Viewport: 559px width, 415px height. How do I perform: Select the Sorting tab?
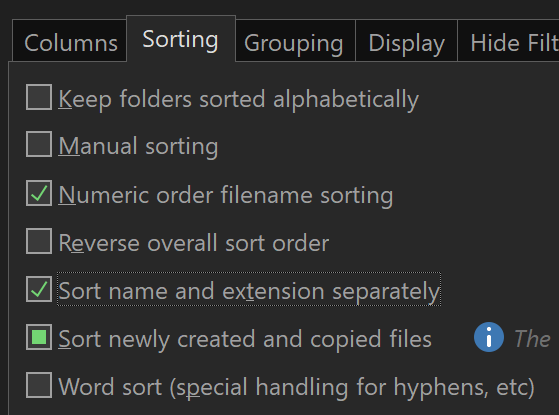(181, 39)
